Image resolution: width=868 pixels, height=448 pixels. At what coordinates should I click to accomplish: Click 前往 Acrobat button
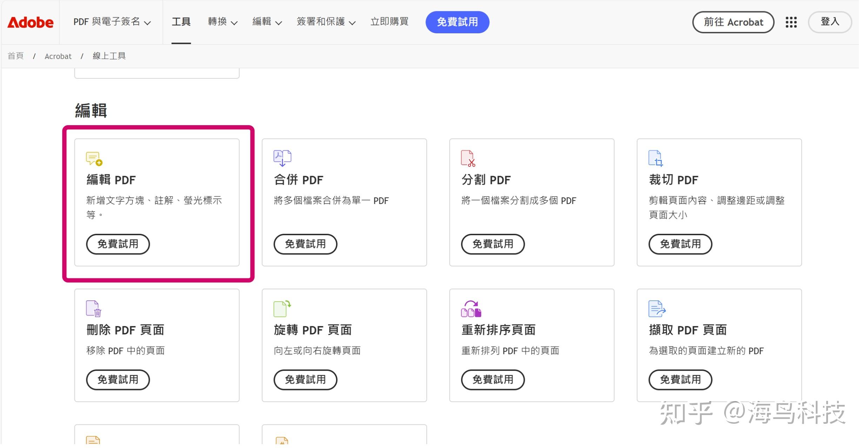pos(733,22)
